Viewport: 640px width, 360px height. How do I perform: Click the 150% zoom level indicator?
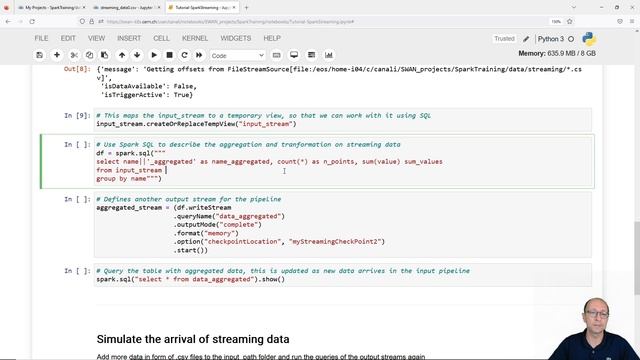tap(556, 22)
